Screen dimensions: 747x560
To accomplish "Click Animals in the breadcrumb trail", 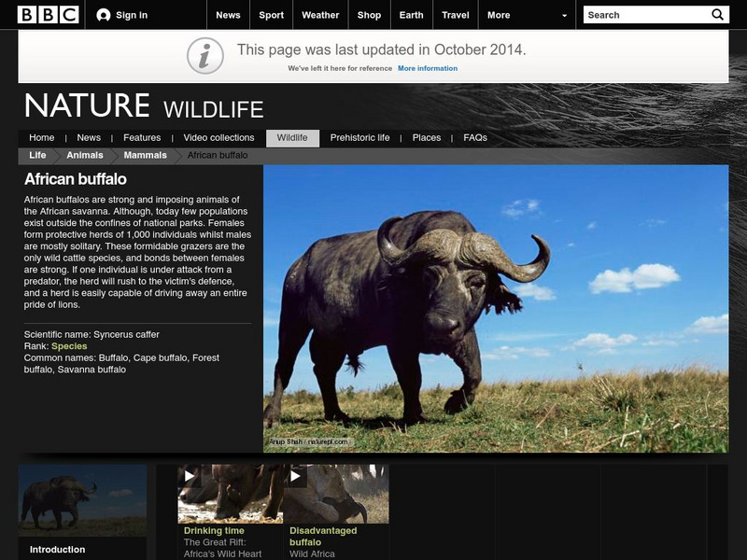I will click(x=86, y=155).
